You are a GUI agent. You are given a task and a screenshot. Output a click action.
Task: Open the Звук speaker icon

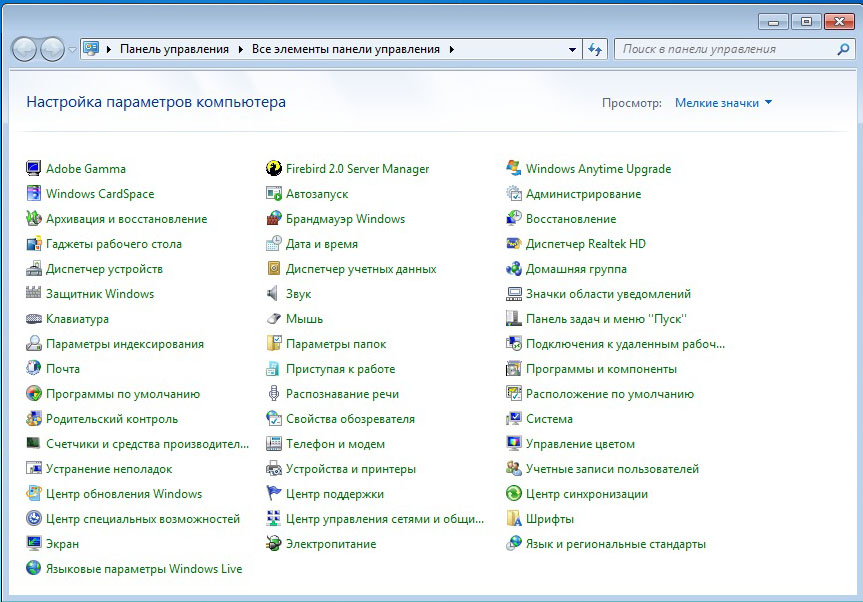(274, 293)
